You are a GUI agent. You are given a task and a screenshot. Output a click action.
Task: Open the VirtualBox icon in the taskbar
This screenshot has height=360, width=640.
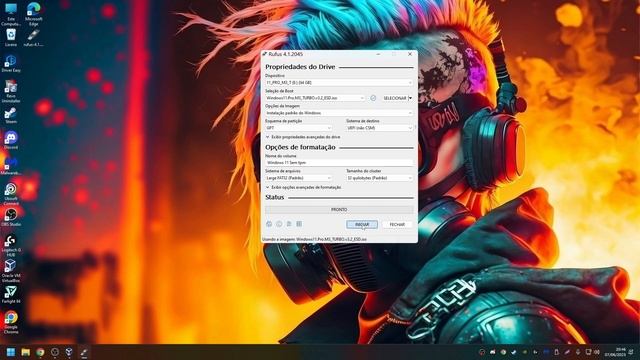point(69,352)
